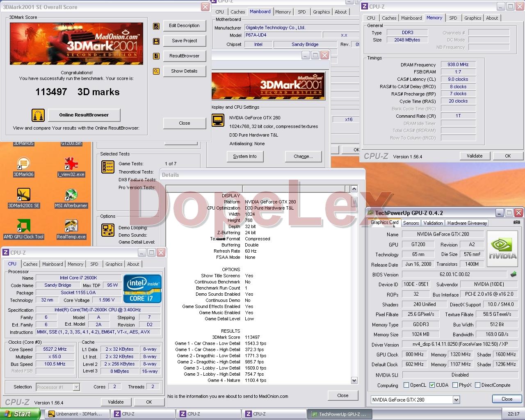This screenshot has width=525, height=420.
Task: Click the Save Project floppy icon
Action: coord(156,41)
